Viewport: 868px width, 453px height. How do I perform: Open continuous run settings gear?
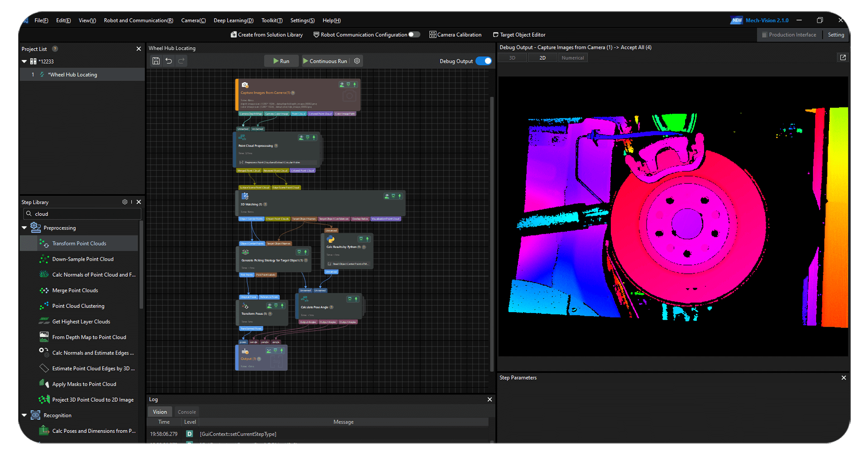pyautogui.click(x=357, y=61)
